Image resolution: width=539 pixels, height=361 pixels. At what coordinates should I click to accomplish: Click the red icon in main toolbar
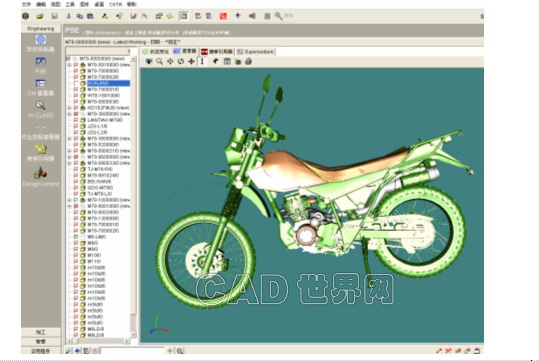point(223,16)
